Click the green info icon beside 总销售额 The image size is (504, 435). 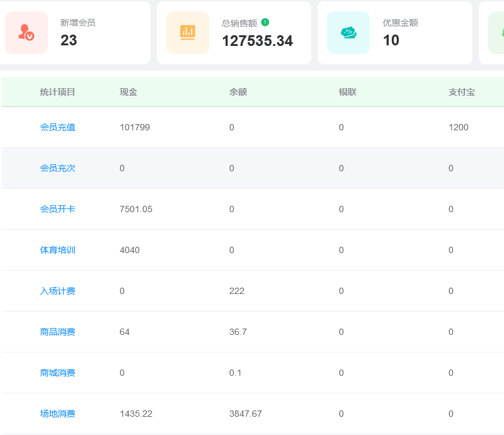(x=265, y=22)
